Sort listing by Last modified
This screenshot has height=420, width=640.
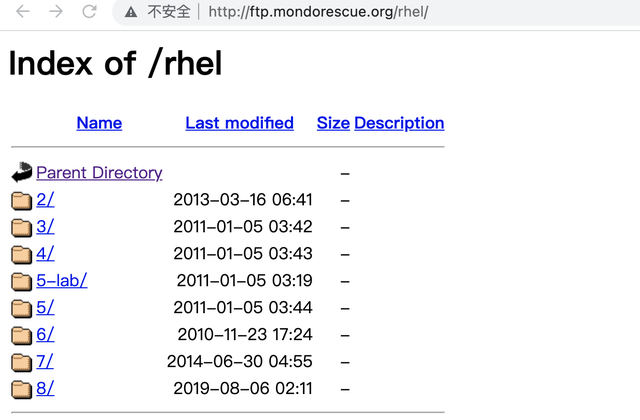(239, 123)
